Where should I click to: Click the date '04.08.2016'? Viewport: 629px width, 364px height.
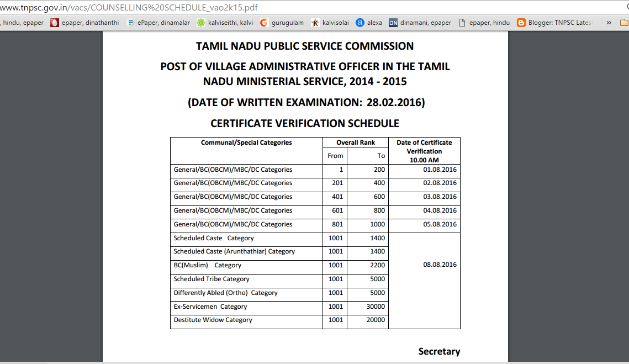pos(440,210)
